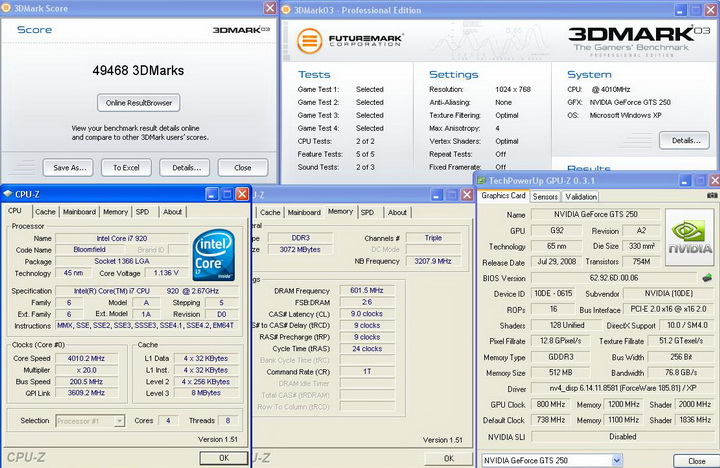
Task: Click the Bandwidth 76.8 GB/s value
Action: pyautogui.click(x=681, y=372)
